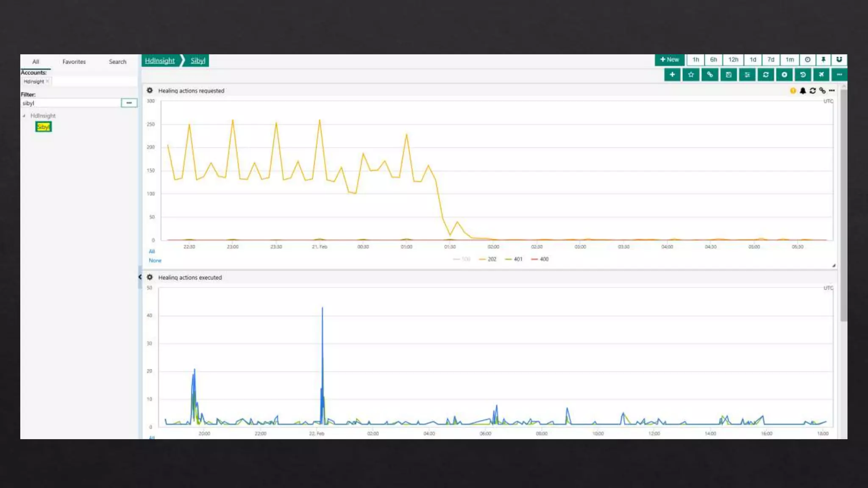Click the green save dashboard icon

728,75
